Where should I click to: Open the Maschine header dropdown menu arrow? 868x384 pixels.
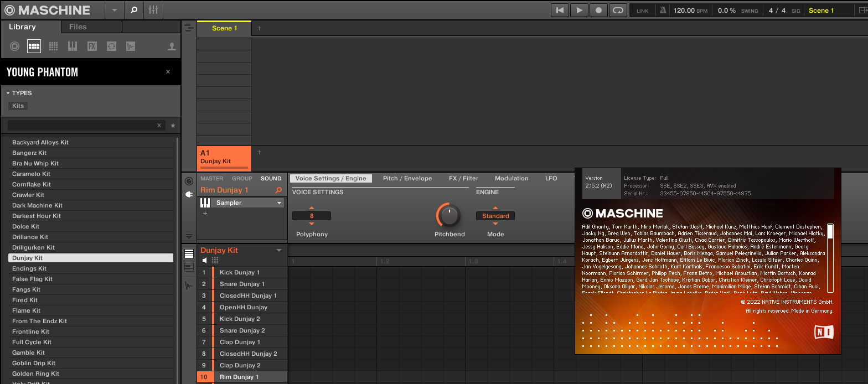(x=114, y=10)
